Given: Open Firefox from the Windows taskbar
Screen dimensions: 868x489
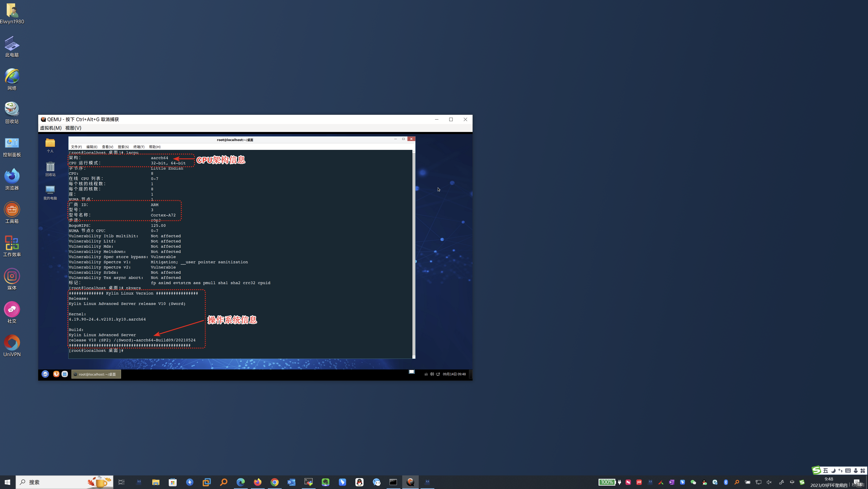Looking at the screenshot, I should pyautogui.click(x=257, y=482).
